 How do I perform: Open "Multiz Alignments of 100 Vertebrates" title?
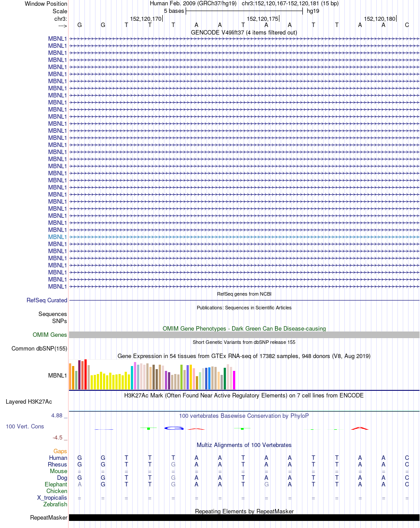click(x=244, y=445)
